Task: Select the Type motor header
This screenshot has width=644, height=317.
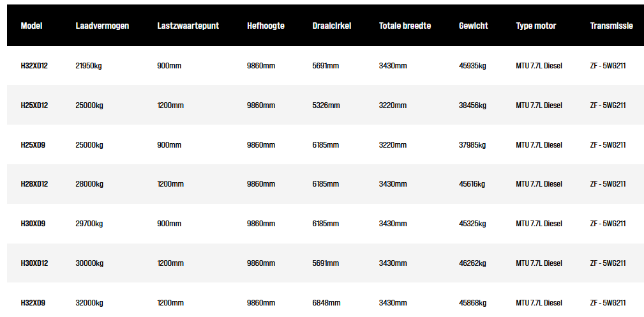Action: (536, 26)
